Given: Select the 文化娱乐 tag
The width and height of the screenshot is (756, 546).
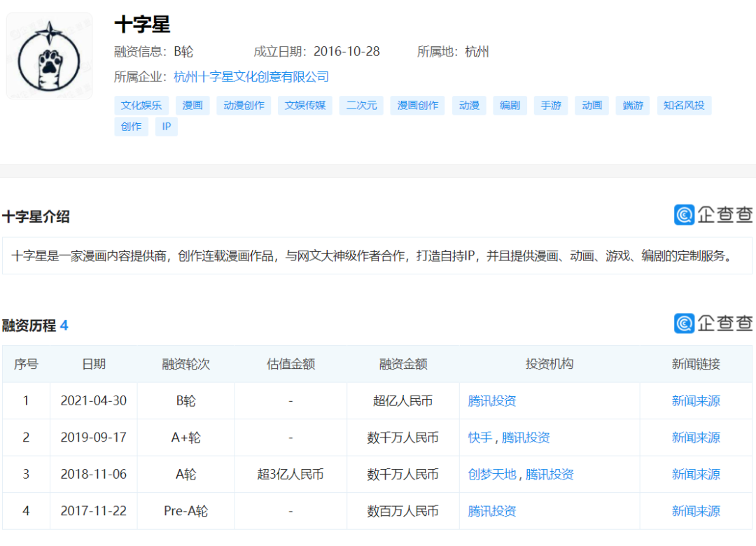Looking at the screenshot, I should [x=141, y=105].
